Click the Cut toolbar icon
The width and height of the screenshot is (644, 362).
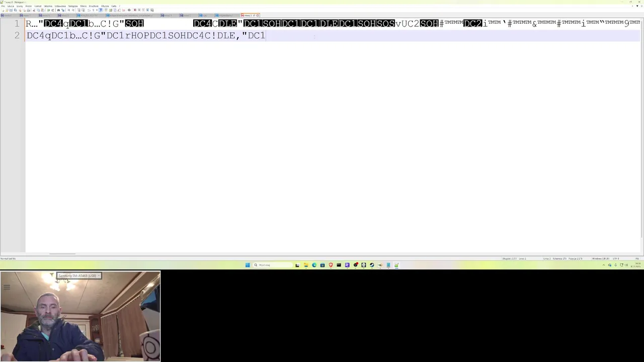[34, 10]
